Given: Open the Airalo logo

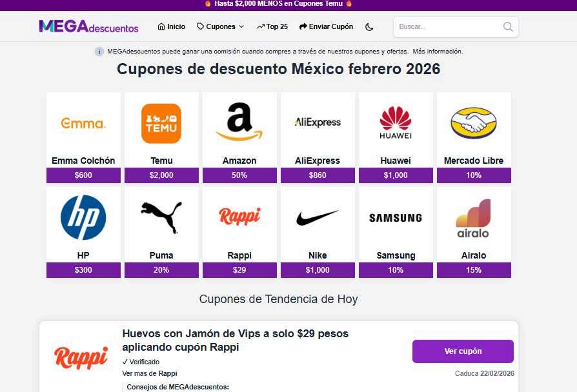Looking at the screenshot, I should (x=473, y=219).
